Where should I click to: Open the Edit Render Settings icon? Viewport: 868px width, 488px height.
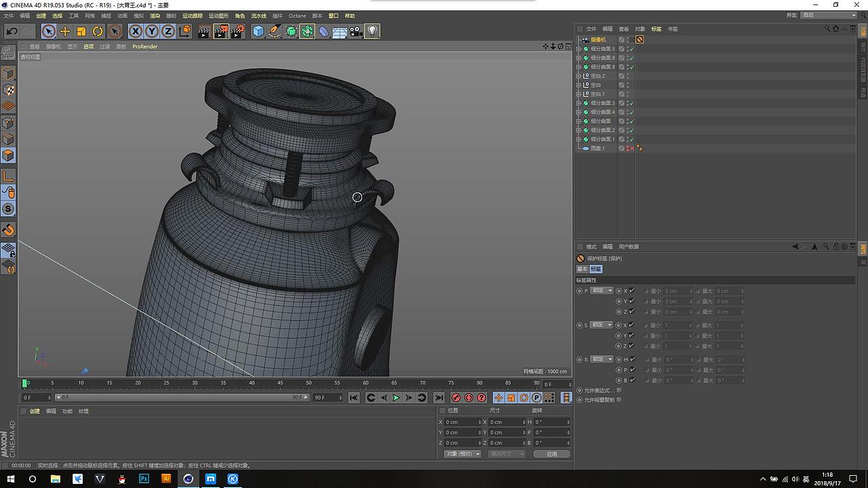coord(237,31)
